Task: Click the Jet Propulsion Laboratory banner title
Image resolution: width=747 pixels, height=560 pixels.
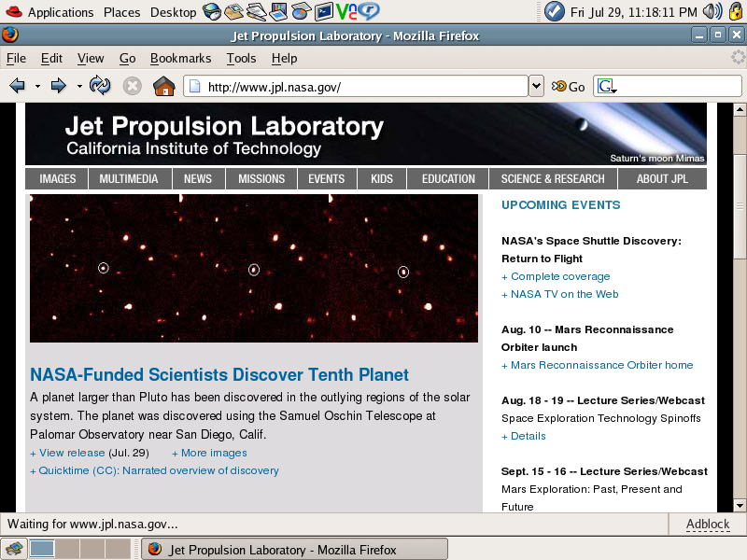Action: tap(224, 126)
